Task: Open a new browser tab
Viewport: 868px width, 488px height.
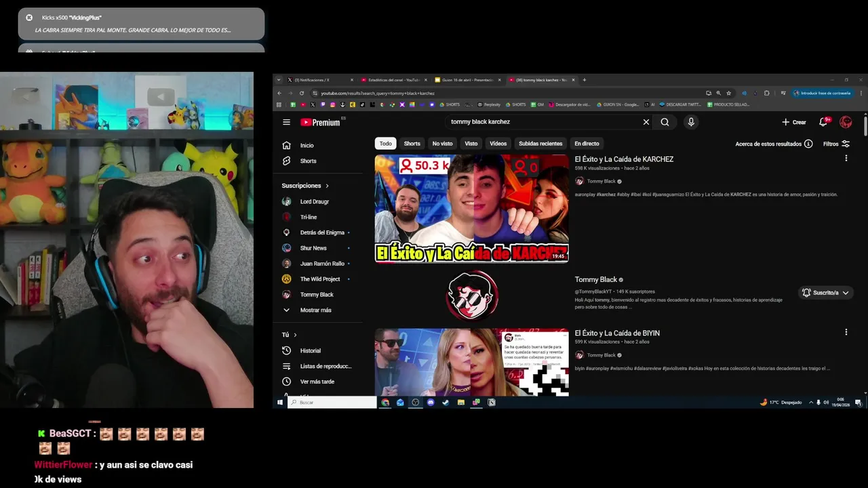Action: tap(585, 80)
